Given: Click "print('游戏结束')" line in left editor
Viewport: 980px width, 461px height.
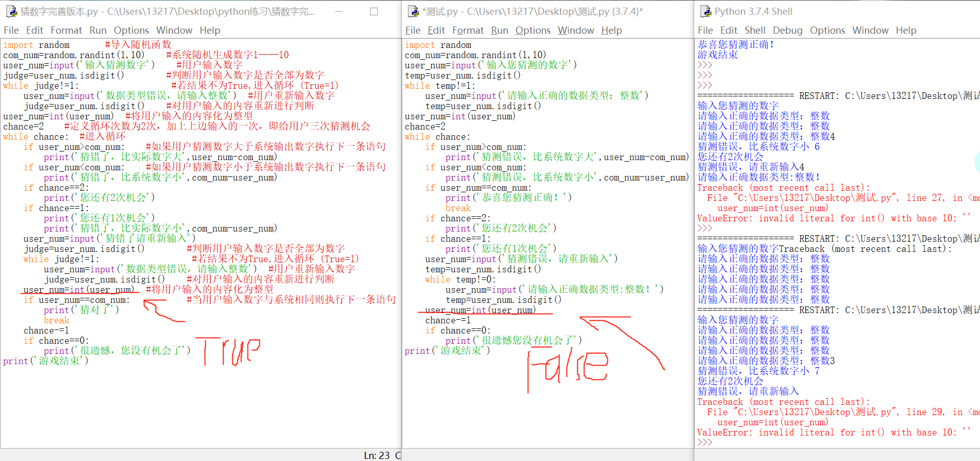Looking at the screenshot, I should coord(46,361).
